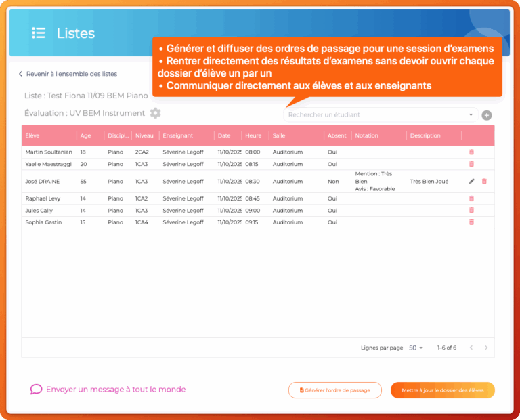Click Mettre à jour le dossier des élèves
Screen dimensions: 520x420
pyautogui.click(x=442, y=390)
